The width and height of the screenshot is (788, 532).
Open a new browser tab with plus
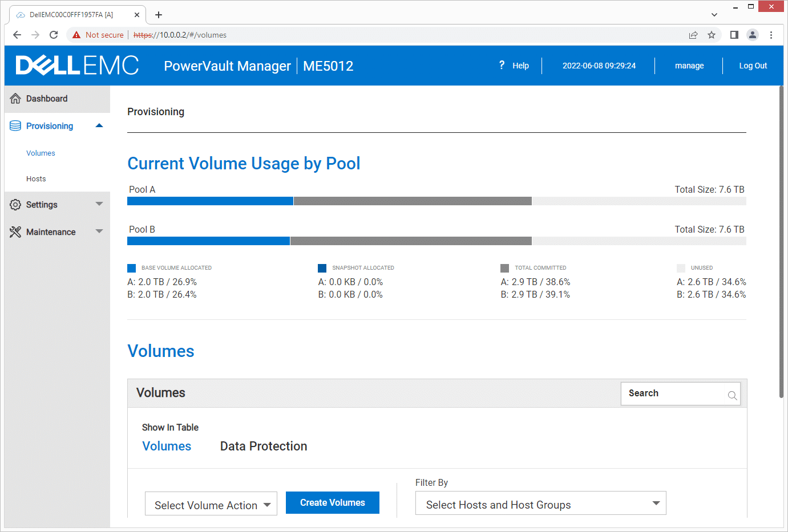(159, 15)
